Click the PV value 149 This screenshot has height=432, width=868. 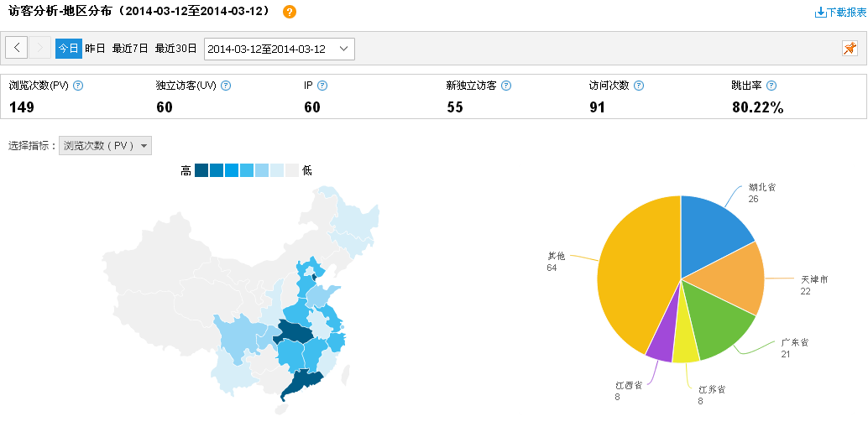[x=22, y=107]
